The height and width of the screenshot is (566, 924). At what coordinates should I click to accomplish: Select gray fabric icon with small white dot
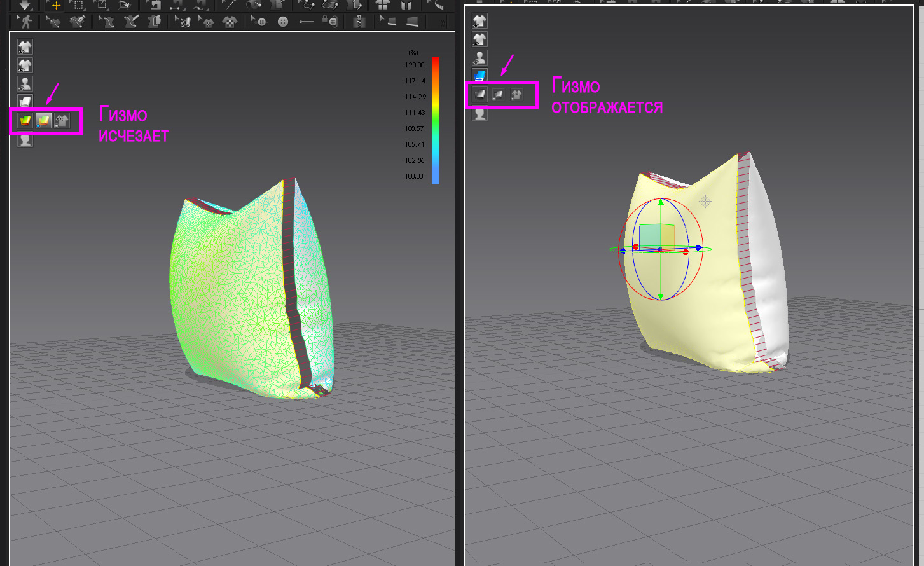[498, 95]
